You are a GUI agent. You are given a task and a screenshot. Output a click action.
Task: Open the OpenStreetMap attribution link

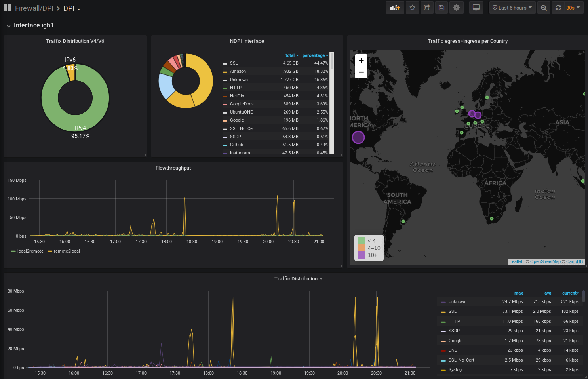(x=545, y=261)
